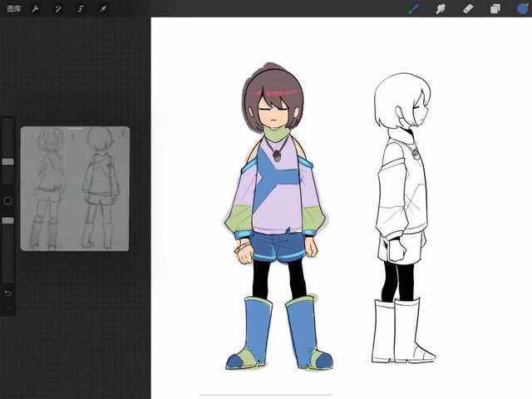Open the 图库 gallery
Screen dimensions: 532x399
[12, 8]
